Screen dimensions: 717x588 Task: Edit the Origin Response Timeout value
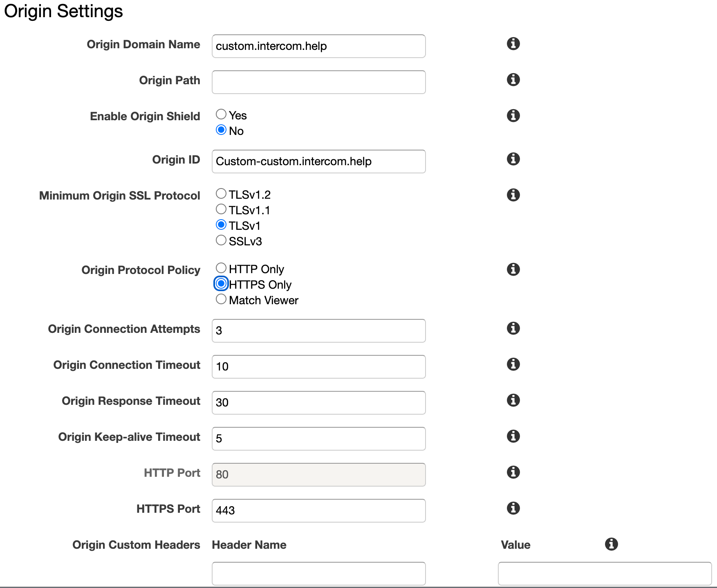tap(318, 403)
